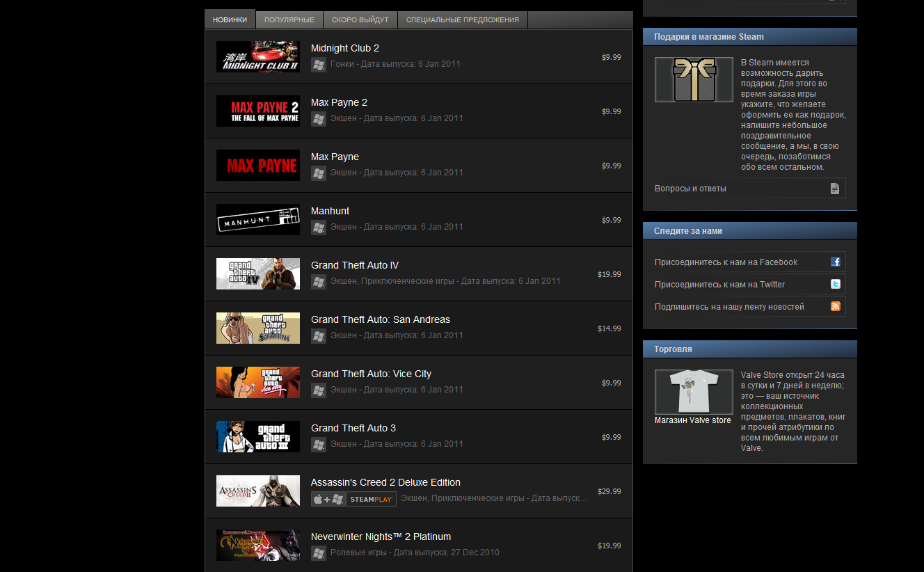Click Windows icon under Grand Theft Auto 3
Viewport: 924px width, 572px height.
coord(319,445)
